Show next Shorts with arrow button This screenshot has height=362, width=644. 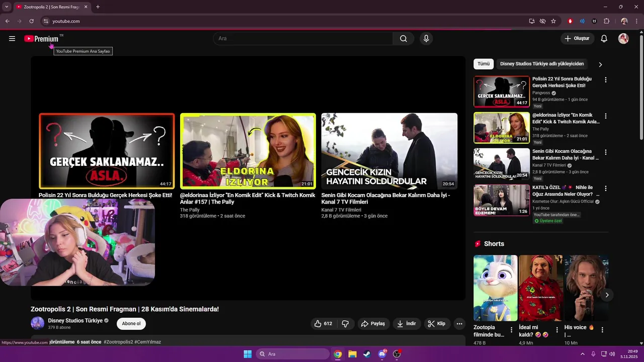click(607, 295)
